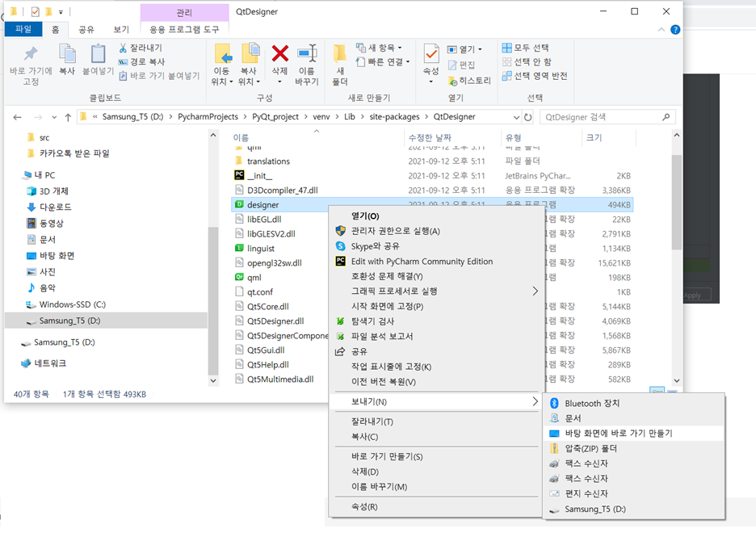Choose 압축(ZIP) 폴더 in submenu

(x=633, y=448)
